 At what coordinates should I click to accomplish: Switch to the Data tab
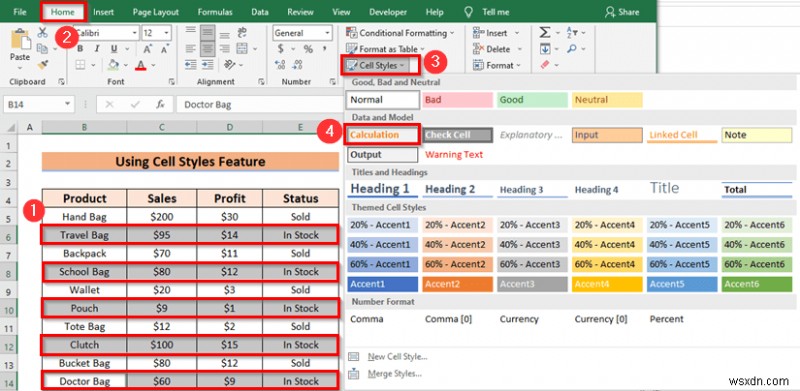[260, 12]
